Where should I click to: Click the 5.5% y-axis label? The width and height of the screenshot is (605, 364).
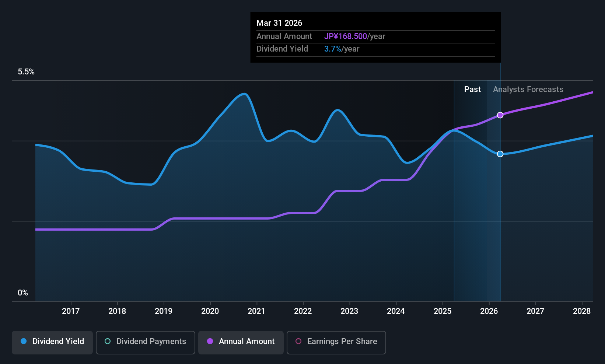point(26,72)
